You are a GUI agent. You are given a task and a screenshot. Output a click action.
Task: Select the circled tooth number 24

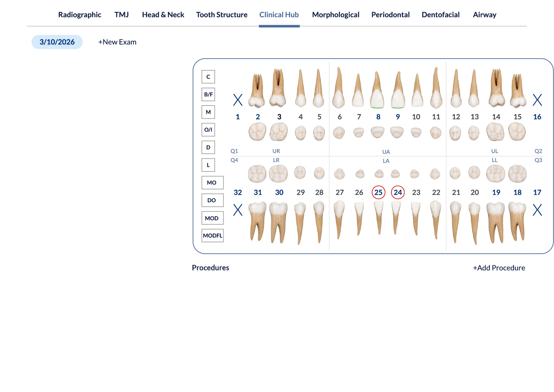(x=398, y=192)
